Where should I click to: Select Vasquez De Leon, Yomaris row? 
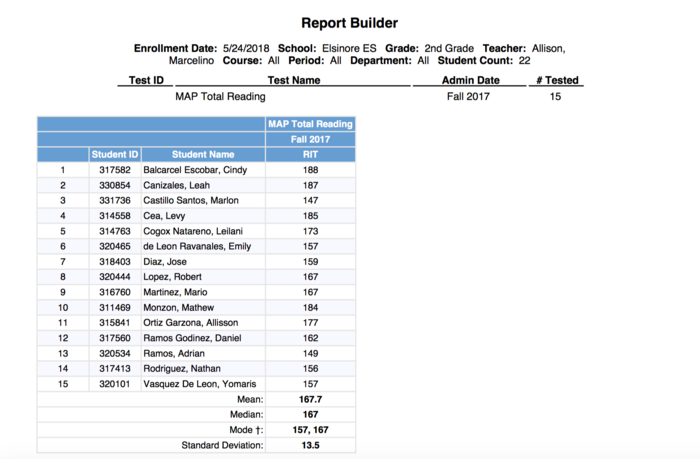pos(200,384)
